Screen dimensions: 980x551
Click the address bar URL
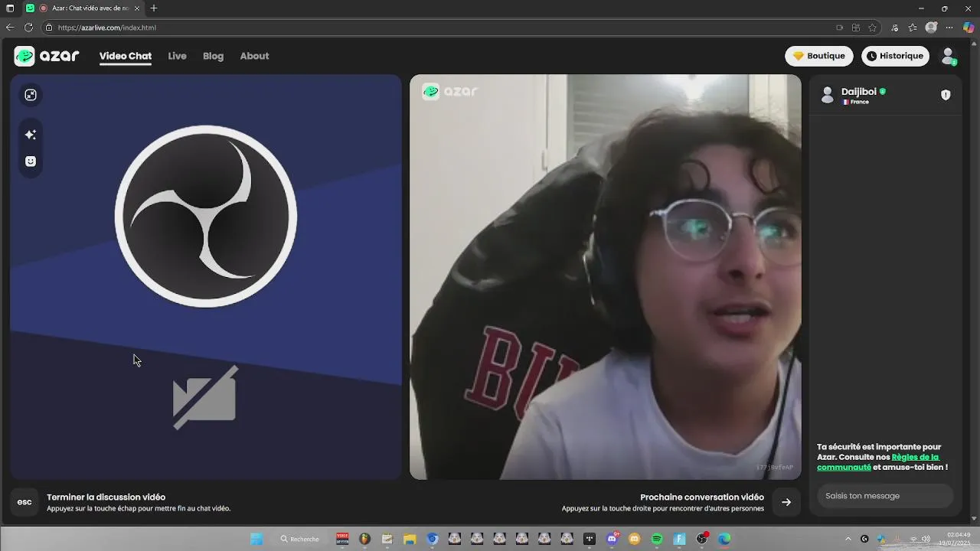(x=106, y=28)
